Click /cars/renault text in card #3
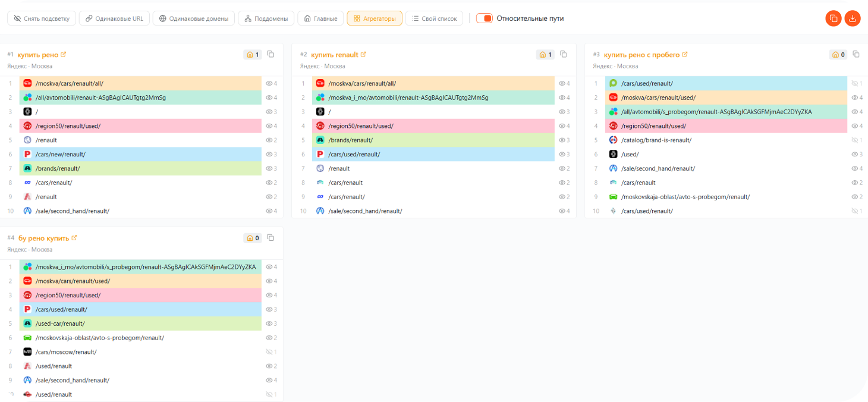 [639, 183]
